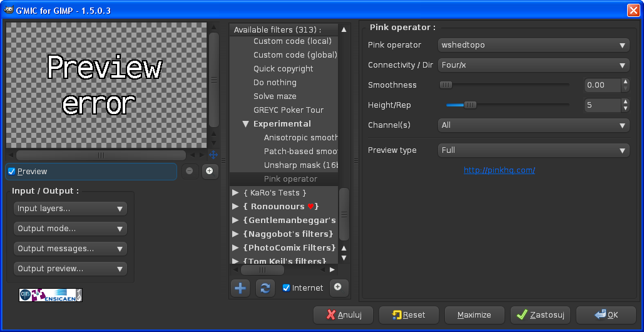Click the Available filters (313) header
This screenshot has height=332, width=644.
[284, 29]
